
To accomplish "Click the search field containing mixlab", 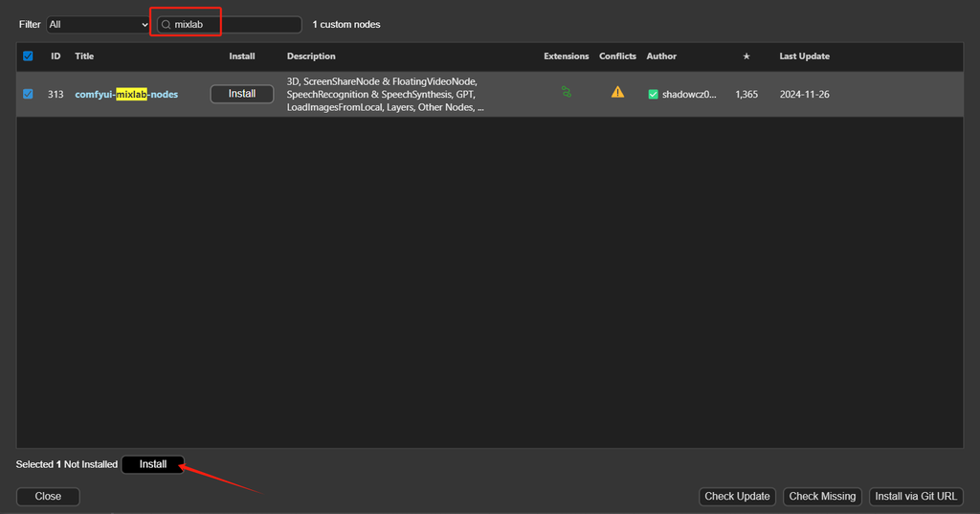I will click(235, 24).
